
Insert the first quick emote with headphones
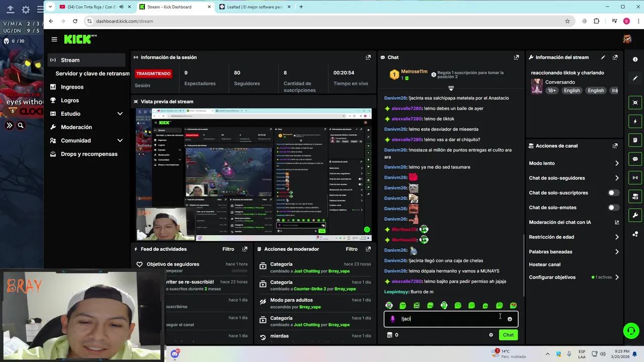(x=389, y=305)
